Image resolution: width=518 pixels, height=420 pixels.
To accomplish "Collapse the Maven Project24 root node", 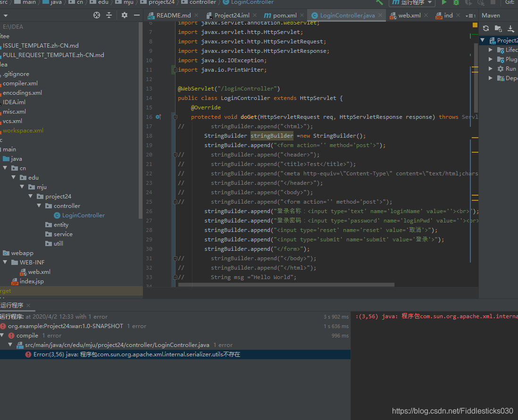I will coord(483,40).
